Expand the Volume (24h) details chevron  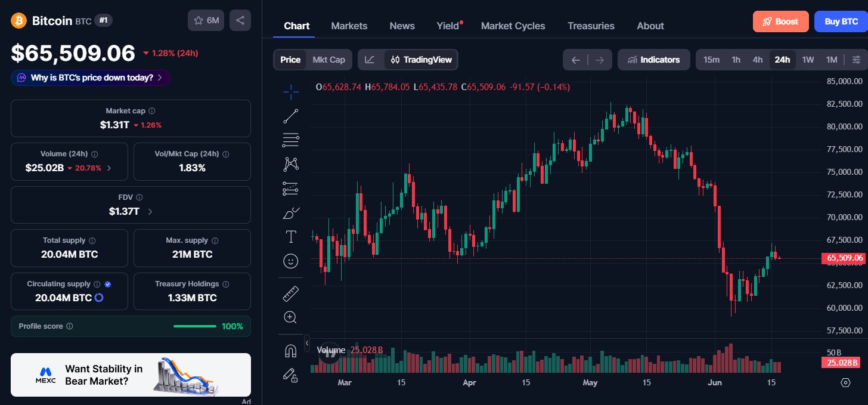pyautogui.click(x=108, y=168)
